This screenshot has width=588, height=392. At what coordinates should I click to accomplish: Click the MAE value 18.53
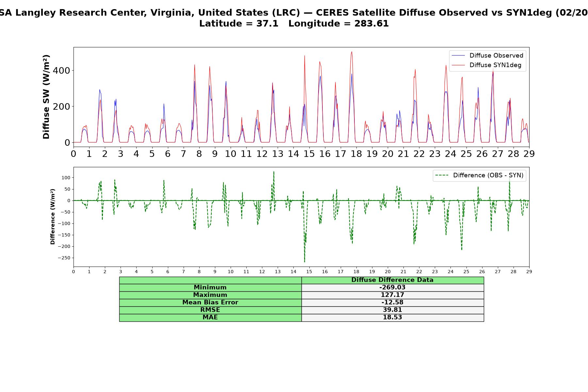392,318
